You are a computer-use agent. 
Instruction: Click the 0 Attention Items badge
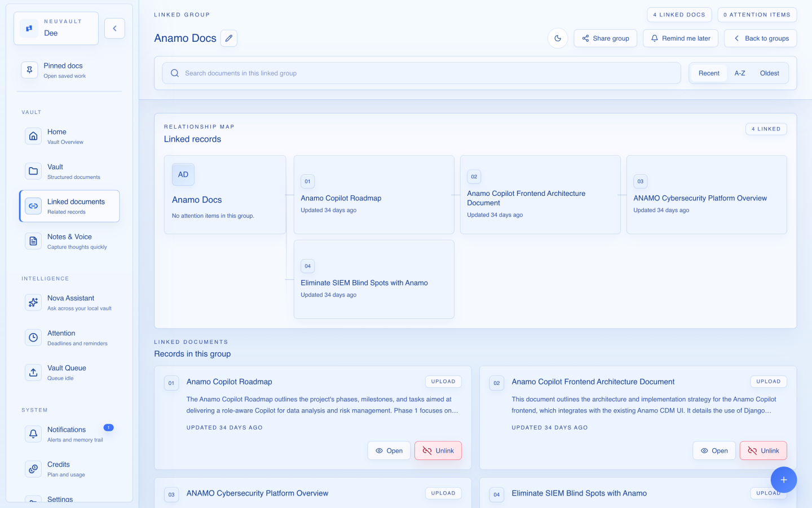coord(757,15)
